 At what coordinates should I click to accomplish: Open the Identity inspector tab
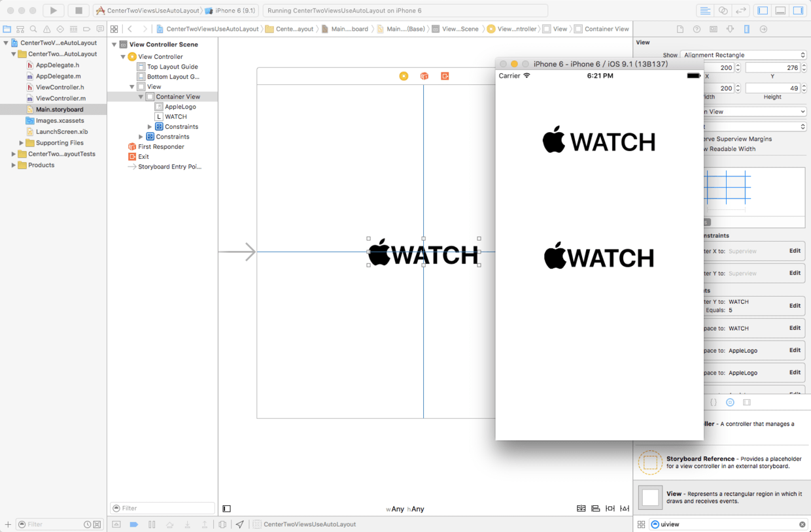(x=714, y=29)
